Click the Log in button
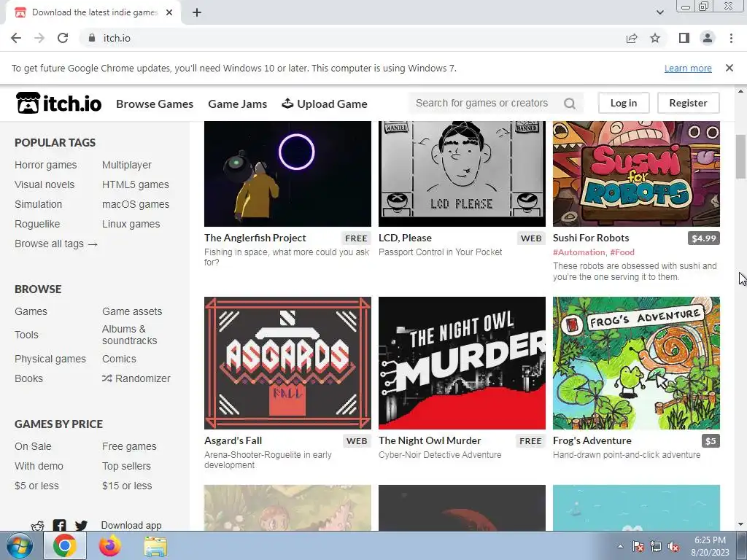The width and height of the screenshot is (747, 560). coord(624,103)
